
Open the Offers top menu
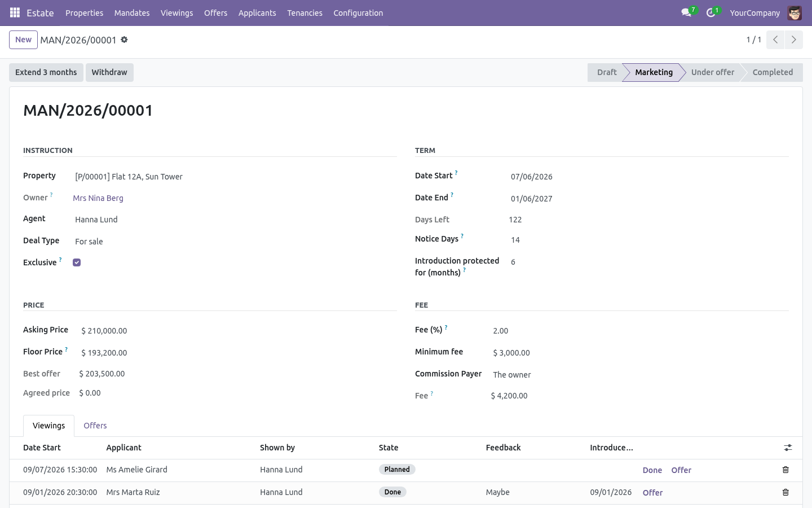pyautogui.click(x=215, y=12)
